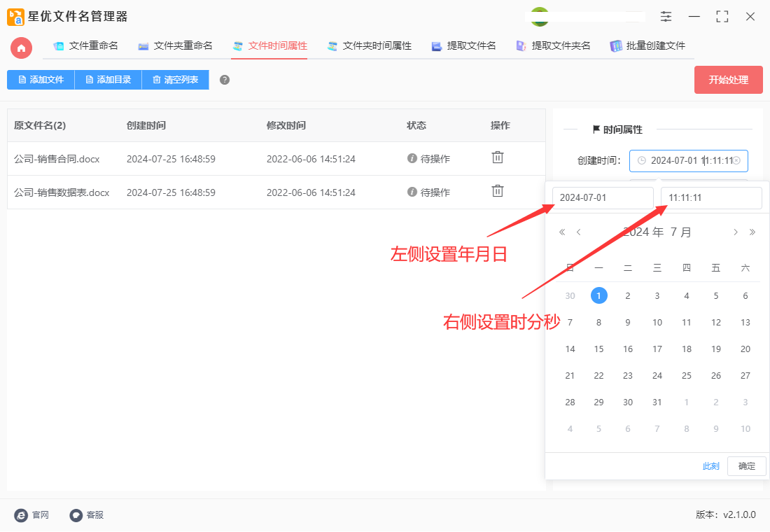
Task: Click the red 开始处理 button
Action: pyautogui.click(x=728, y=80)
